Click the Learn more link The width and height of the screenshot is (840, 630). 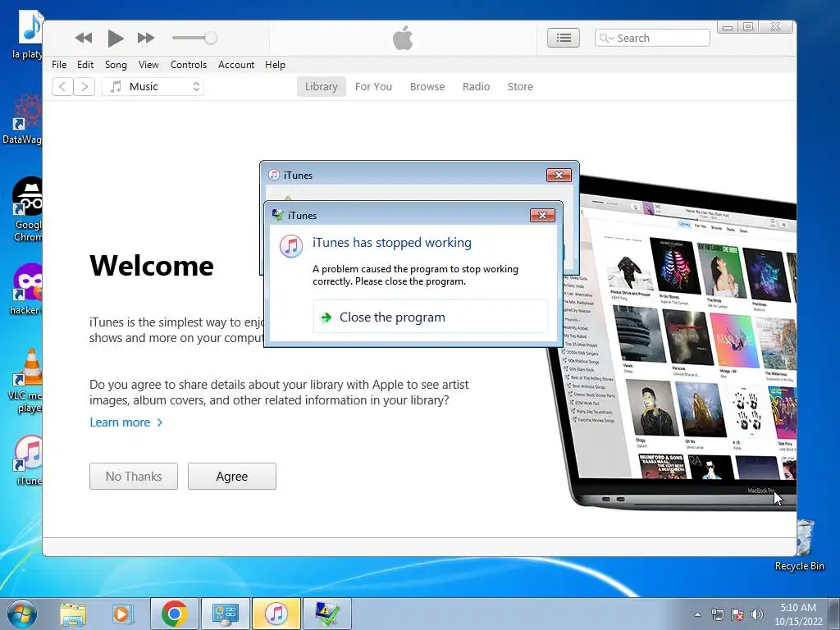coord(126,422)
